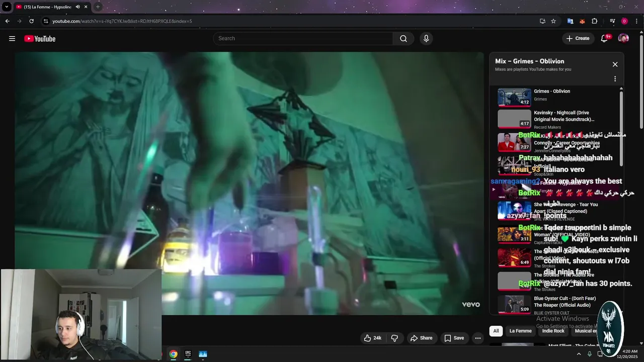Open the YouTube account avatar menu

(x=623, y=39)
